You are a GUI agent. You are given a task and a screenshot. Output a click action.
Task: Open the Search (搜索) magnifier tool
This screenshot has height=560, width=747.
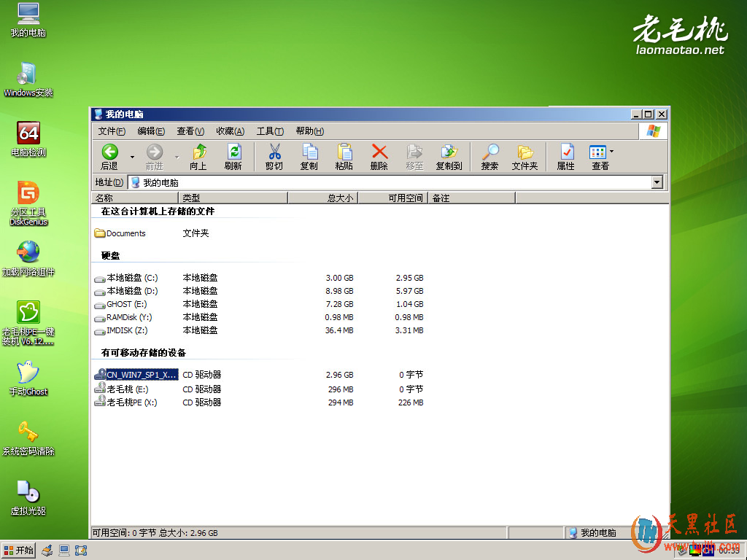[x=490, y=156]
